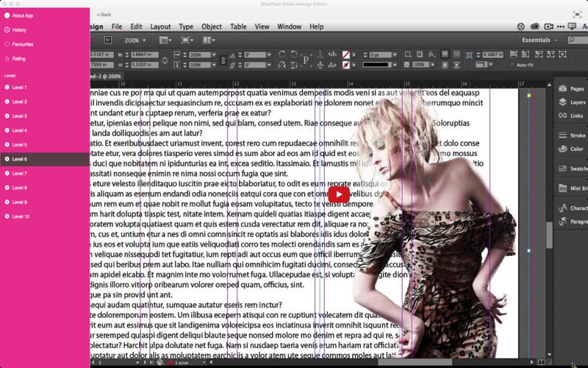The height and width of the screenshot is (368, 588).
Task: Open History in the sidebar
Action: [45, 30]
